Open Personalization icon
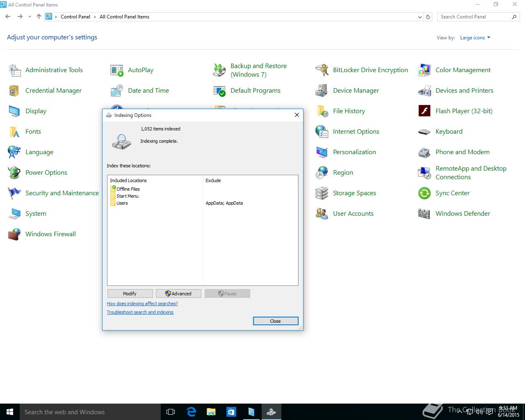Screen dimensions: 525x420 tap(322, 152)
